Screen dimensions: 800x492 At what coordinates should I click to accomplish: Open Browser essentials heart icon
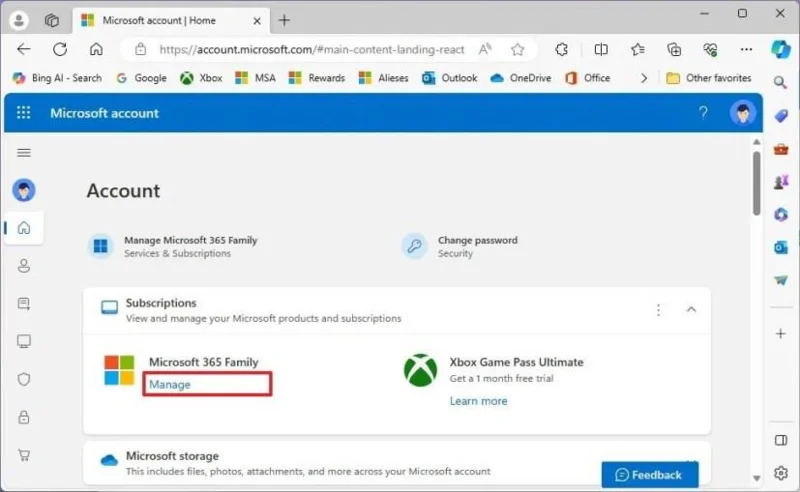tap(710, 50)
